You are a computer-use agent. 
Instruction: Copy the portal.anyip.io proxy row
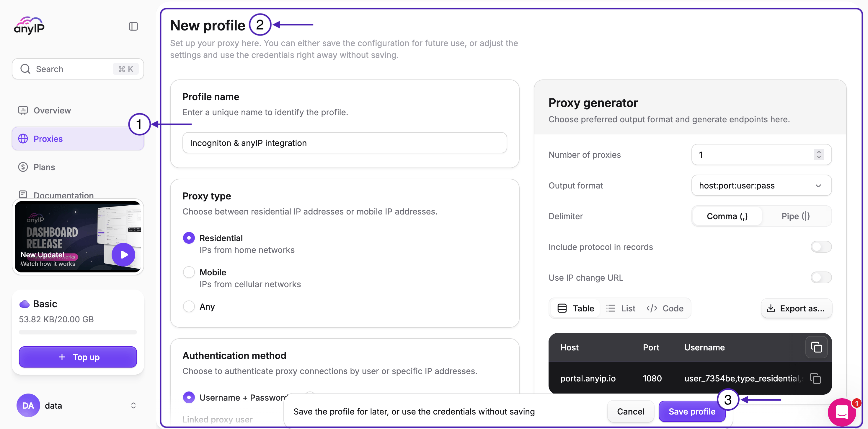tap(815, 378)
